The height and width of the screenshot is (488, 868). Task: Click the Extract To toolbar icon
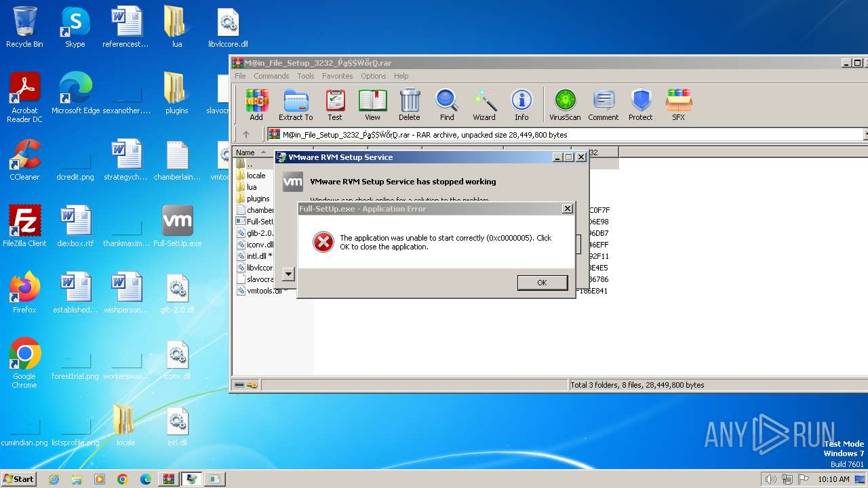coord(296,105)
